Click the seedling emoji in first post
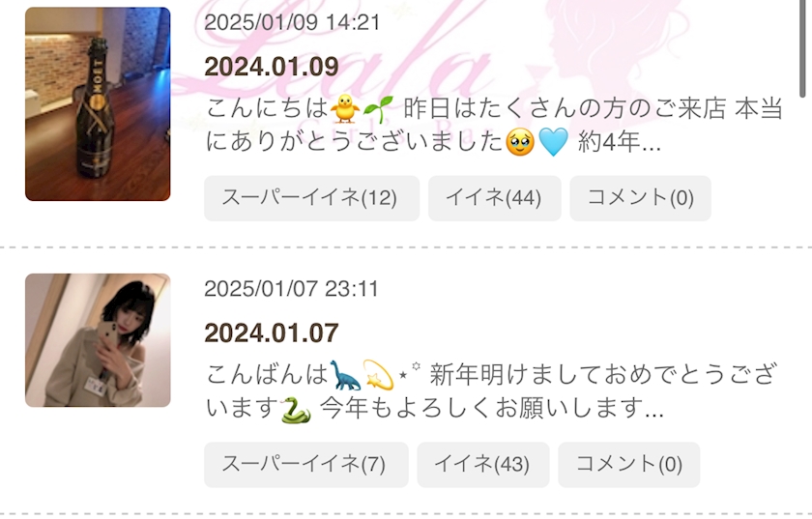Image resolution: width=812 pixels, height=519 pixels. (x=379, y=109)
